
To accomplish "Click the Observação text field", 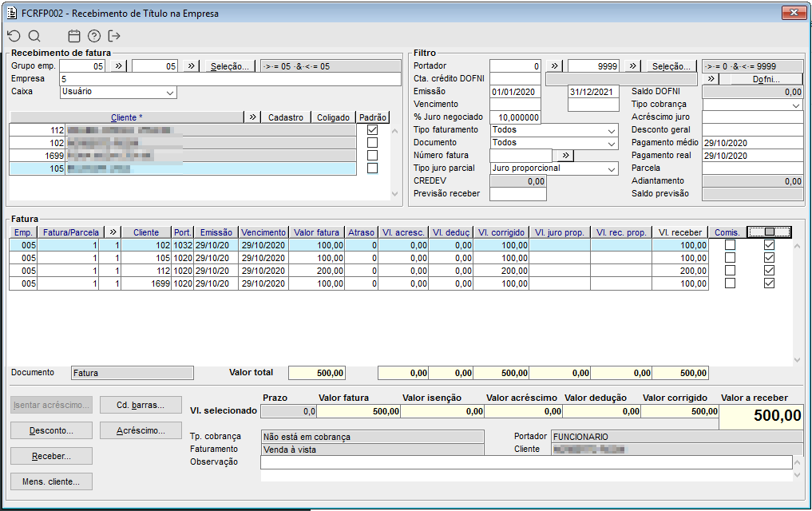I will click(525, 462).
